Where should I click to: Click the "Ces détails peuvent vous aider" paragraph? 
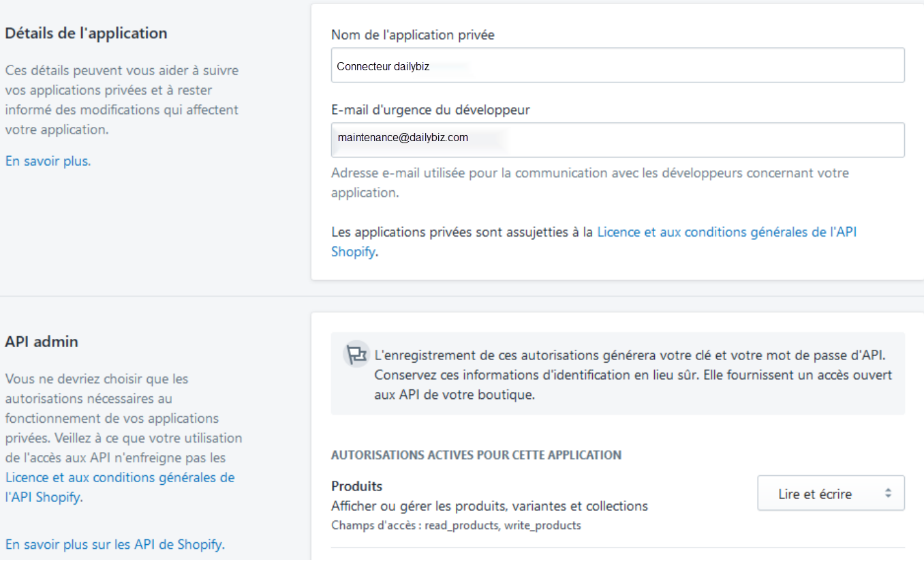click(x=122, y=100)
